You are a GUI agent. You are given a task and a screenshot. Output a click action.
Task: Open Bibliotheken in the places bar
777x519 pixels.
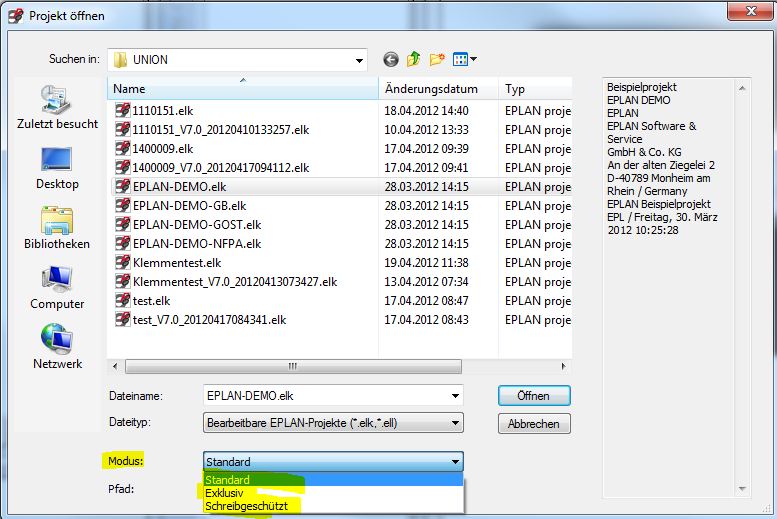pos(57,228)
